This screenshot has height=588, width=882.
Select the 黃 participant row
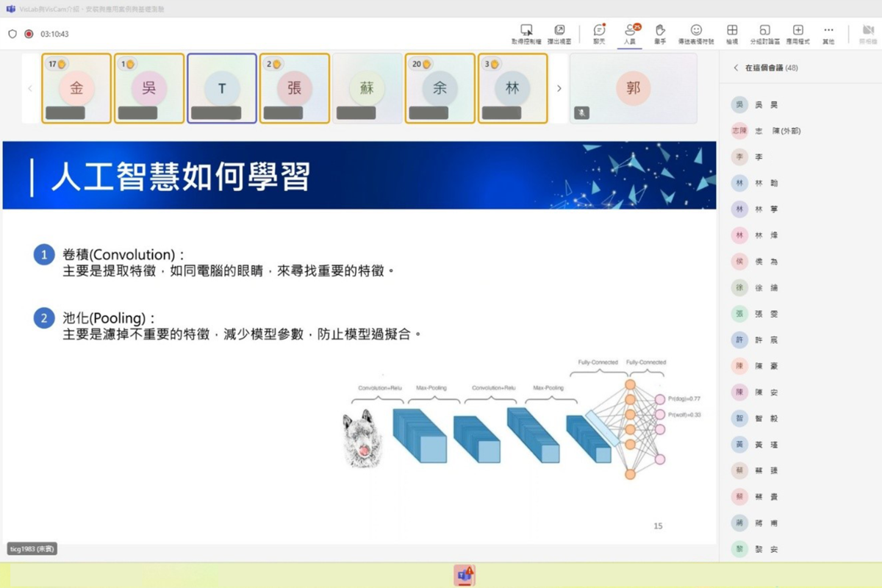coord(800,445)
